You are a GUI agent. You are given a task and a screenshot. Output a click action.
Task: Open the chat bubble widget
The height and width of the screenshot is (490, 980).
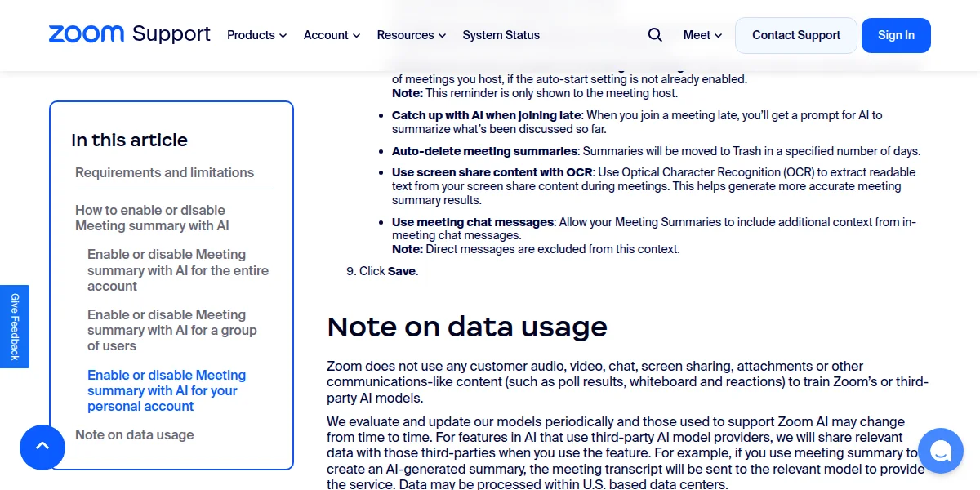[941, 451]
